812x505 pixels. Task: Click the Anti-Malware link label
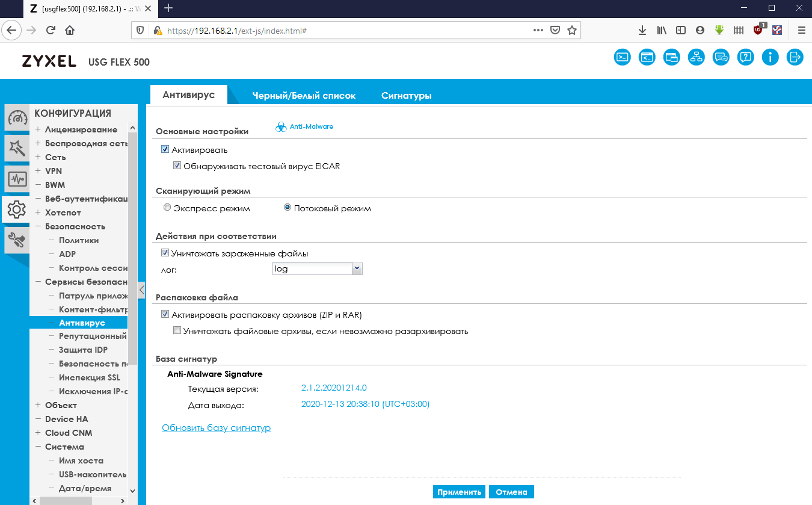click(x=312, y=126)
